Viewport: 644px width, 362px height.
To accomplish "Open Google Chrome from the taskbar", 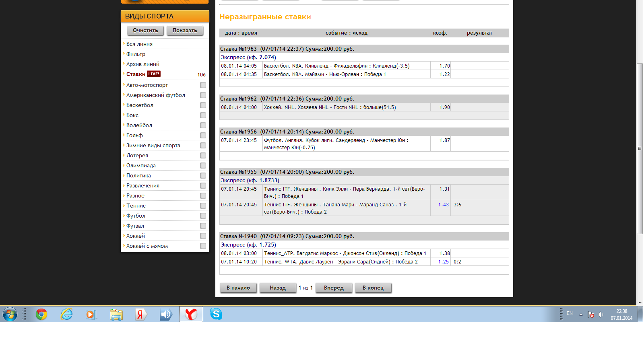I will (41, 314).
